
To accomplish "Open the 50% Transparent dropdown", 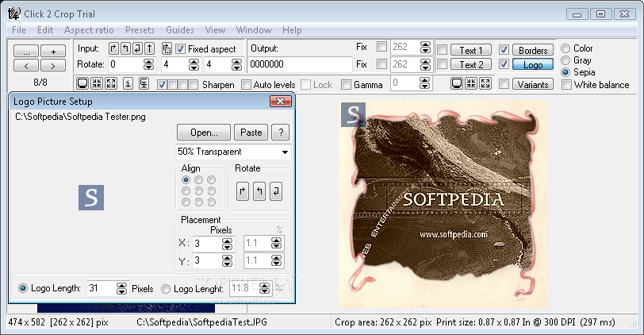I will point(233,152).
